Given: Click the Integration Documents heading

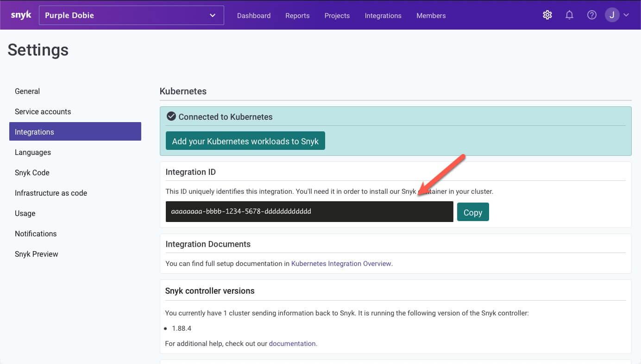Looking at the screenshot, I should 208,244.
